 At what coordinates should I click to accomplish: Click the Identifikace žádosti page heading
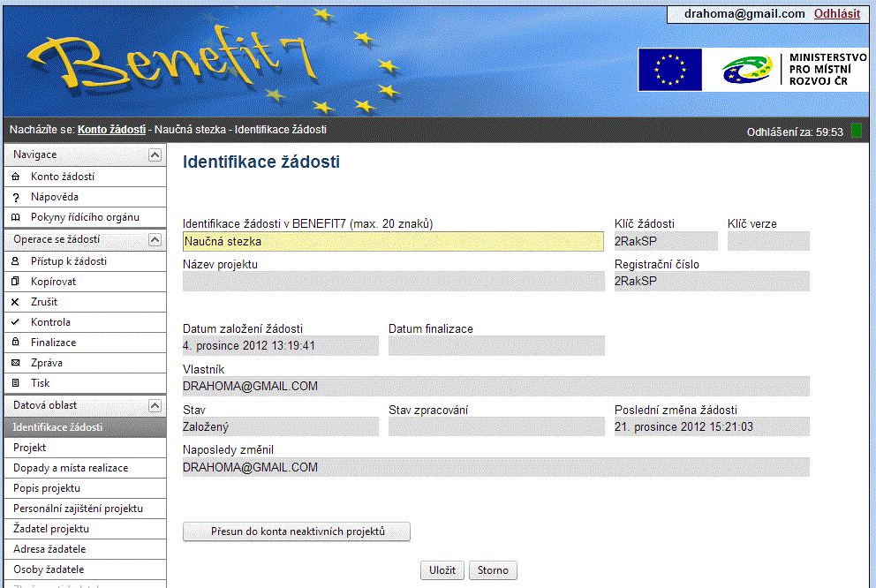(x=261, y=162)
